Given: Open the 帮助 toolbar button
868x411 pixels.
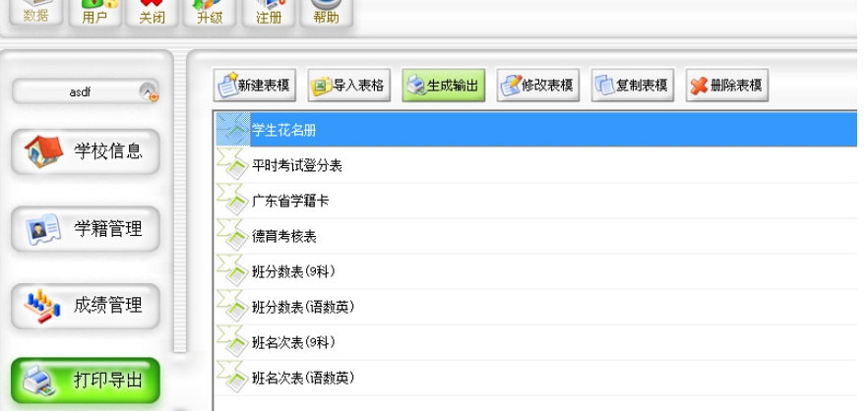Looking at the screenshot, I should click(326, 13).
